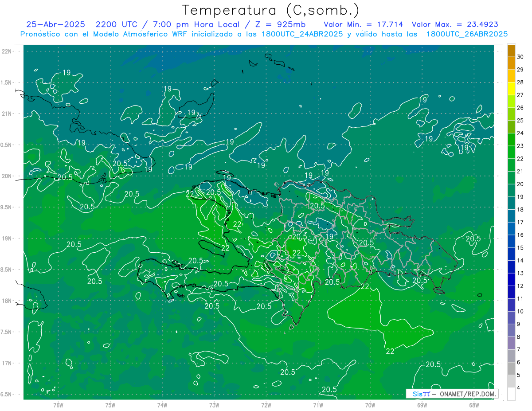Image resolution: width=532 pixels, height=411 pixels.
Task: Click the SisTT ONAMET/REP.DOM. label
Action: click(x=452, y=394)
